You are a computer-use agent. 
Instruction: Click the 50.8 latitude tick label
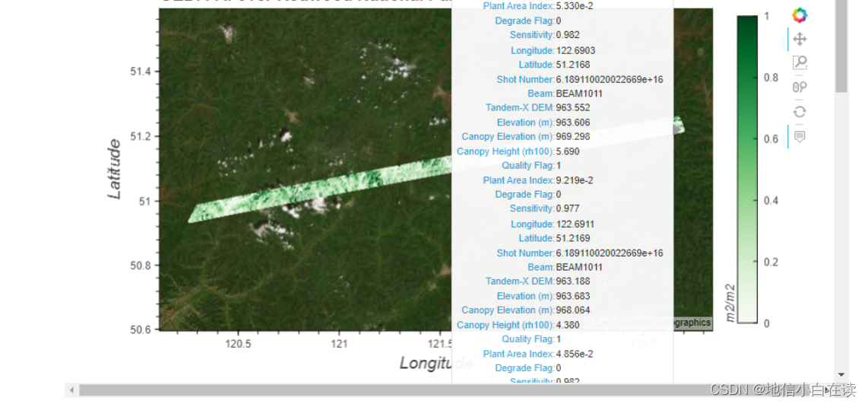pyautogui.click(x=141, y=266)
